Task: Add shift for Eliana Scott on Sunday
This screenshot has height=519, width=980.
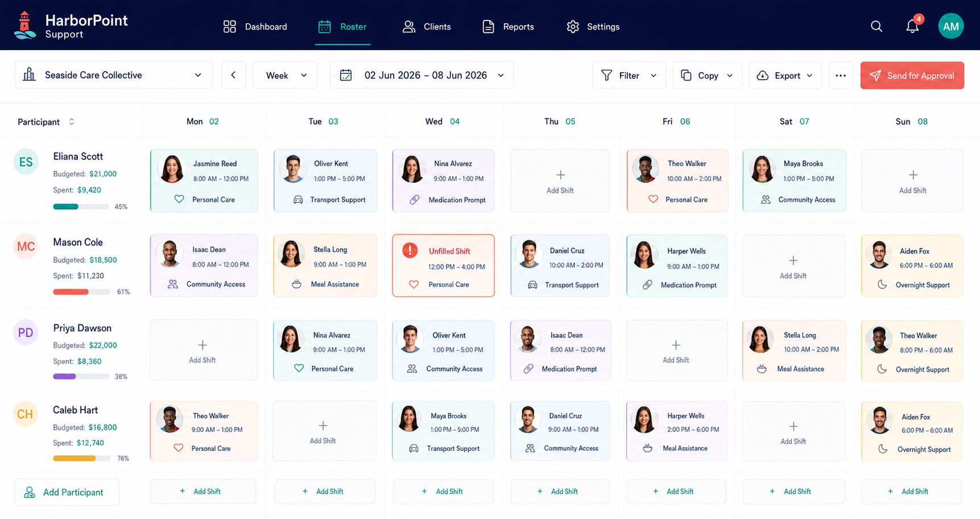Action: tap(912, 181)
